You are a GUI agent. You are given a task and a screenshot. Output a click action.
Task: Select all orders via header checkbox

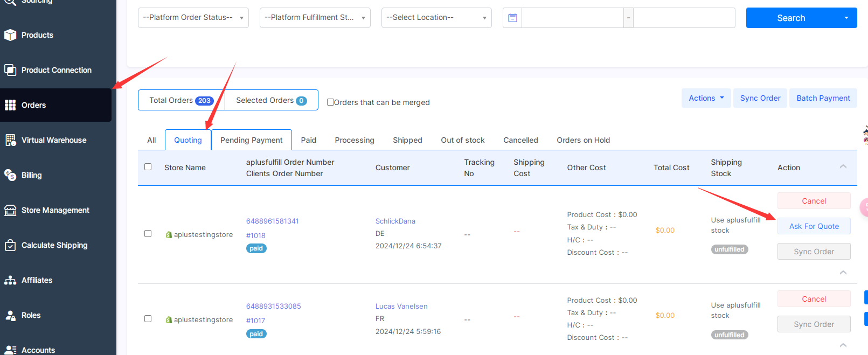148,167
